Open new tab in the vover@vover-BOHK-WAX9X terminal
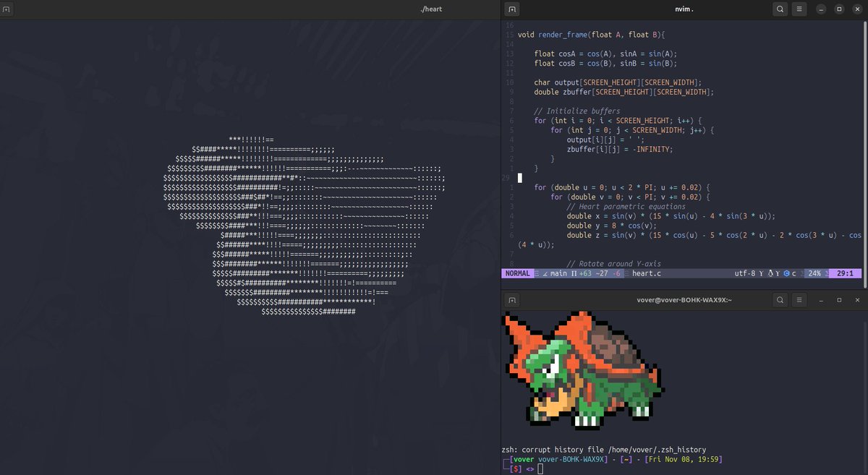Screen dimensions: 868x475 512,299
